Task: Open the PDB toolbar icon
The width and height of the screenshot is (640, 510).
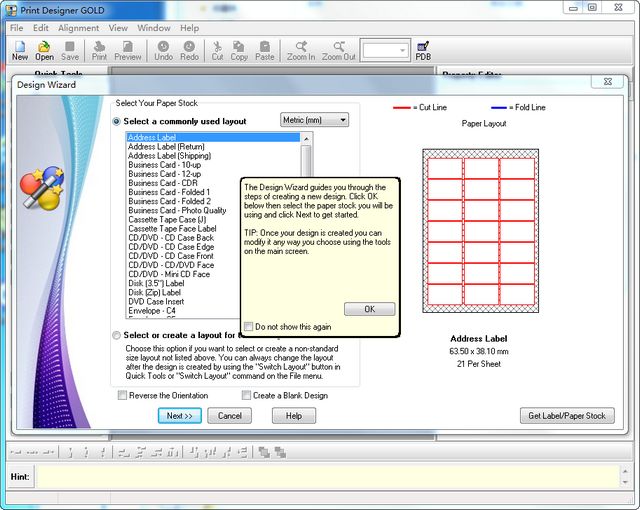Action: coord(423,50)
